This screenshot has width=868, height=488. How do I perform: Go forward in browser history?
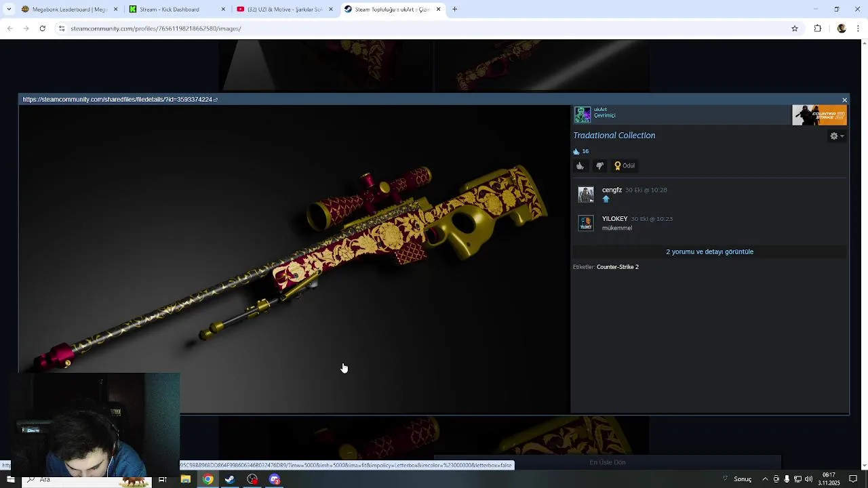[x=26, y=28]
